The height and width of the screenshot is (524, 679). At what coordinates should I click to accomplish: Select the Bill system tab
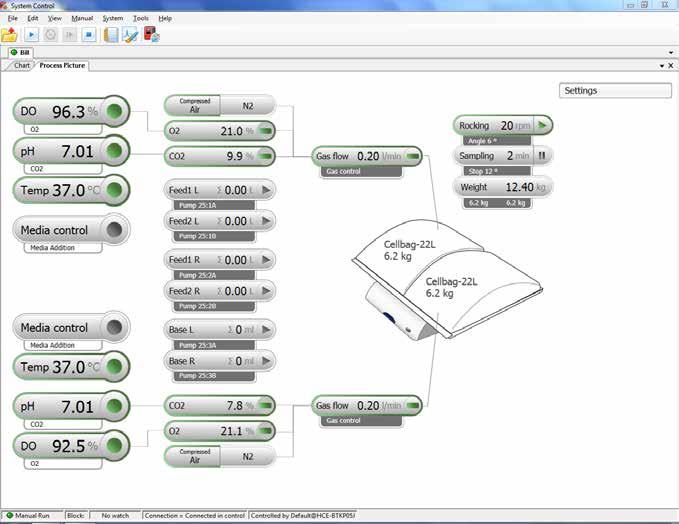20,52
